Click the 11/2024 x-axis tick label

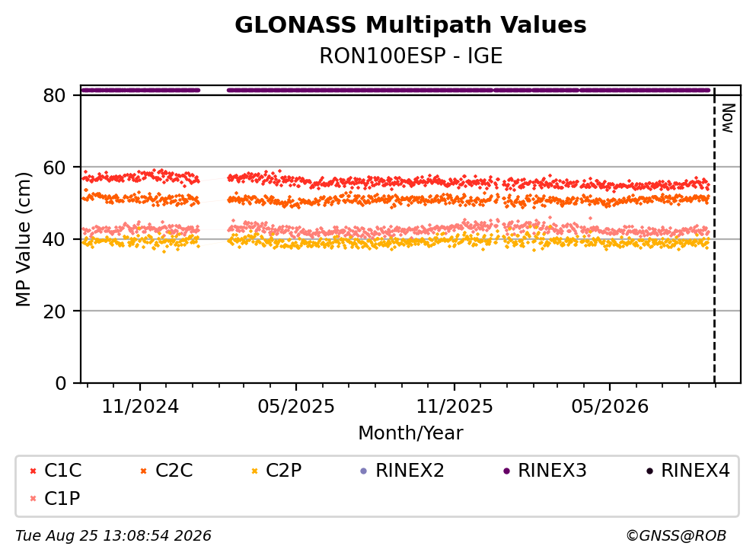pos(140,407)
